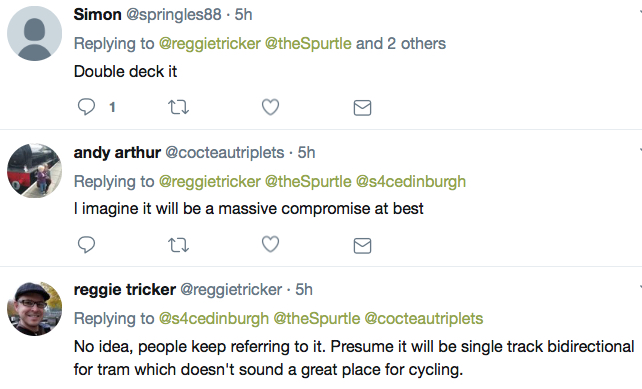Screen dimensions: 642x389
Task: Retweet Simon's "Double deck it" tweet
Action: point(179,107)
